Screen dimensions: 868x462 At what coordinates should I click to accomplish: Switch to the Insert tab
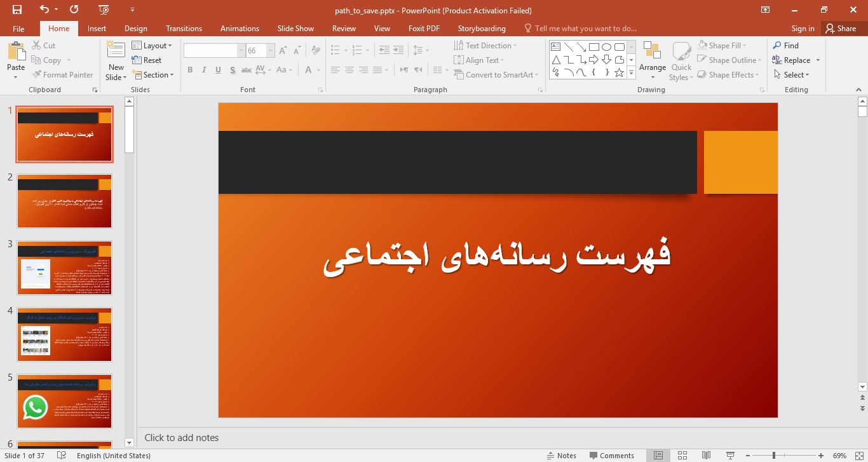[97, 29]
